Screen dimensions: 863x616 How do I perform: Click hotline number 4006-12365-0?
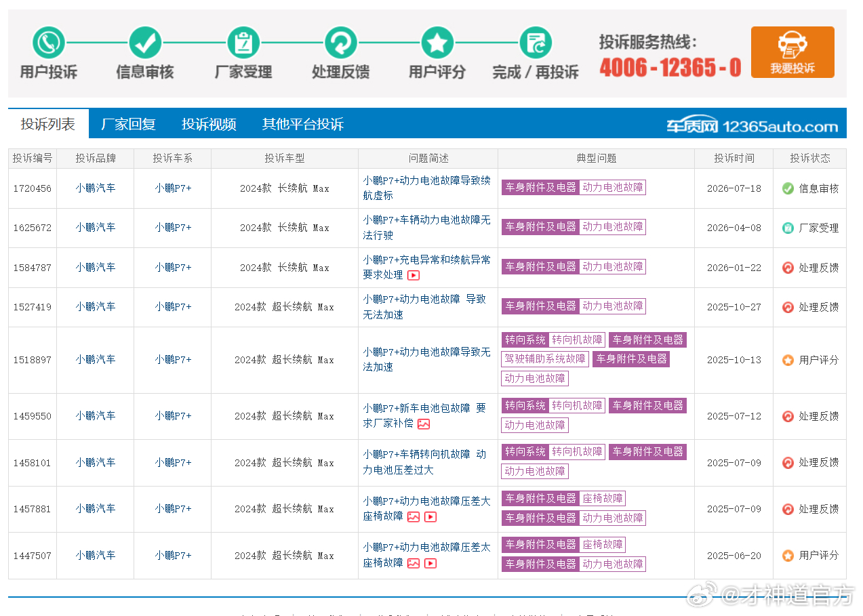pos(670,67)
